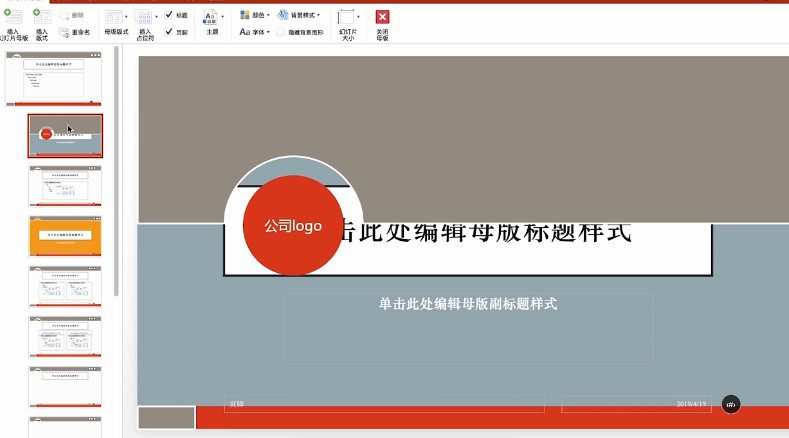Select the slide master thumbnail
This screenshot has height=438, width=789.
point(53,78)
